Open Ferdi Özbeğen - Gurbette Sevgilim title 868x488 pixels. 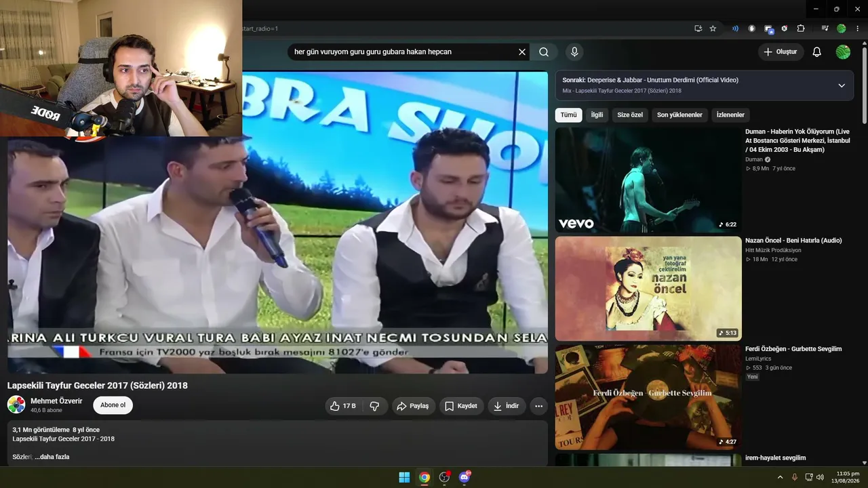click(x=793, y=349)
